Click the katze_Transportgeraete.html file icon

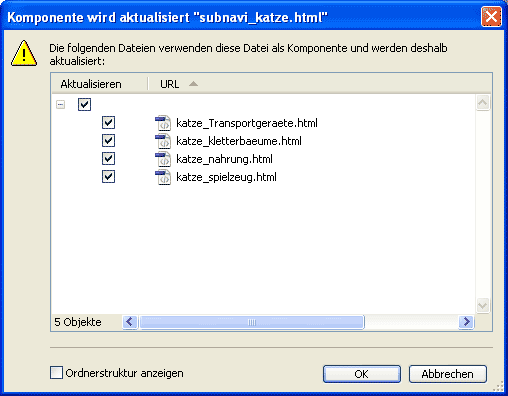163,123
